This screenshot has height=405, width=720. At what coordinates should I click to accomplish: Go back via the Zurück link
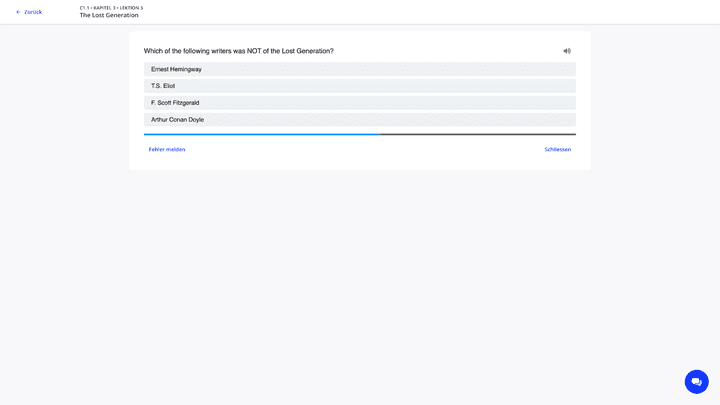33,12
